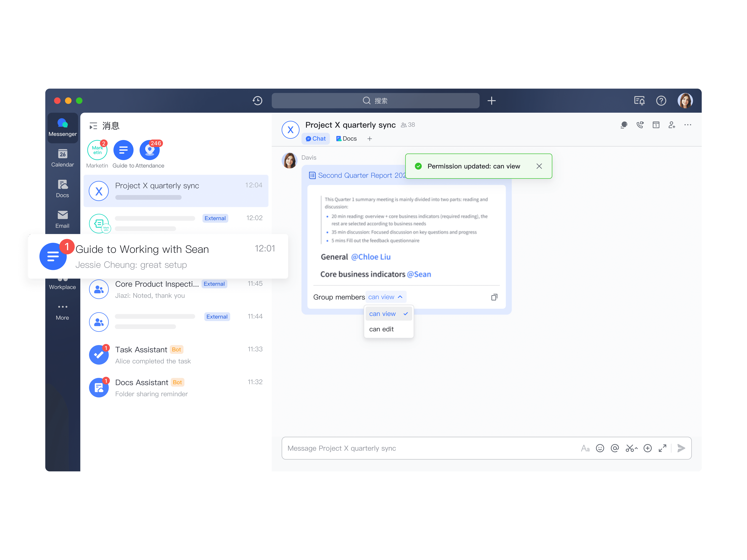The image size is (747, 560).
Task: Dismiss the Permission updated notification
Action: (539, 166)
